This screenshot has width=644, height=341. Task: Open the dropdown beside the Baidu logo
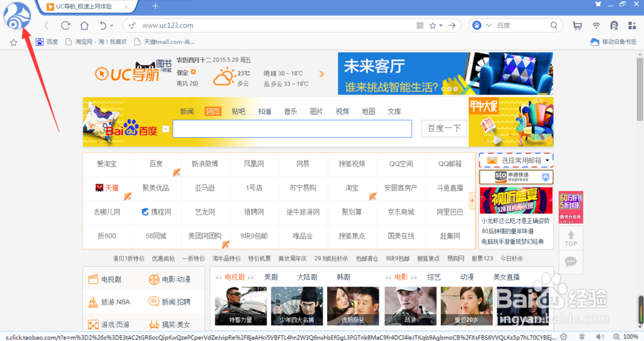(166, 129)
